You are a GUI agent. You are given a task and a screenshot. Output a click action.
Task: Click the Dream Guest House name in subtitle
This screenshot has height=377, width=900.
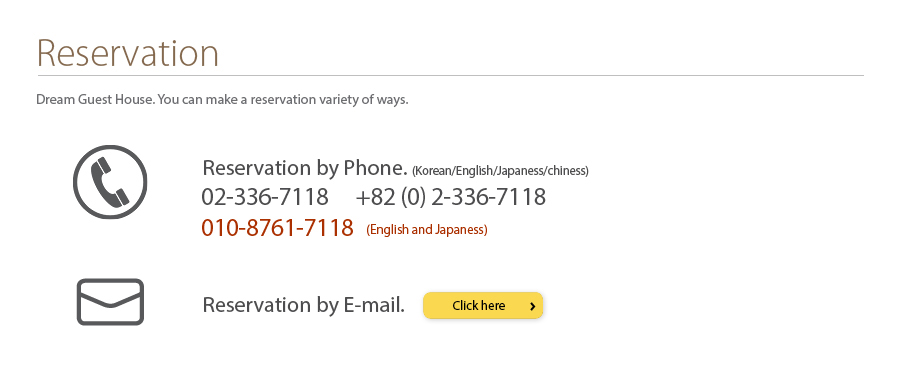click(95, 99)
